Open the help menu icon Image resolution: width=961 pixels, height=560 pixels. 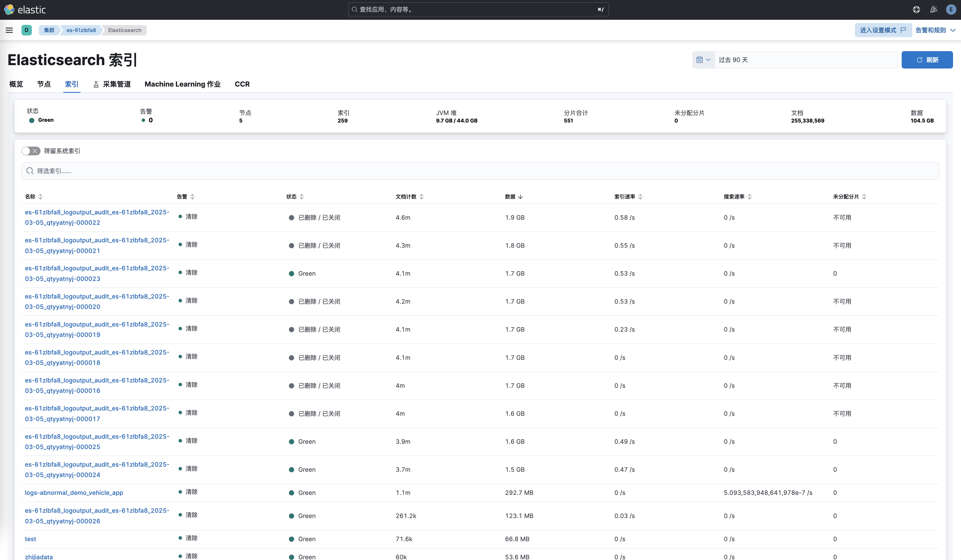pyautogui.click(x=916, y=10)
